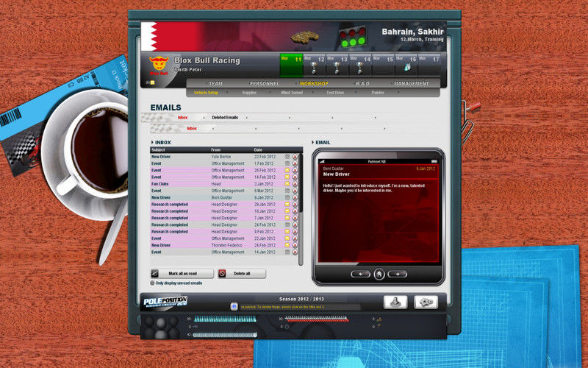Toggle the read status of the 29.Jan Research completed email
Viewport: 588px width, 368px height.
pos(287,205)
